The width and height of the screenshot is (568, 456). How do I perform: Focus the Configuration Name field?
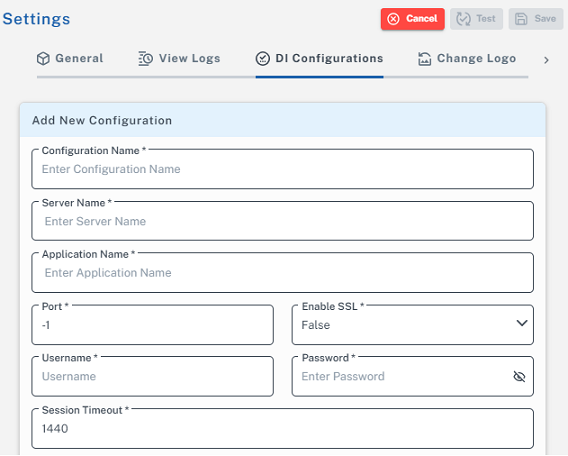(283, 169)
